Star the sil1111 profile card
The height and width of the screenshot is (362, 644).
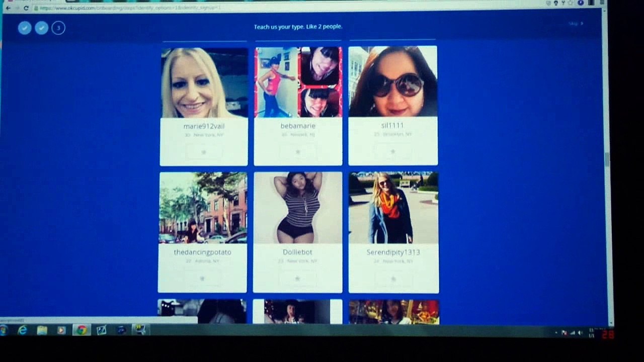(392, 151)
